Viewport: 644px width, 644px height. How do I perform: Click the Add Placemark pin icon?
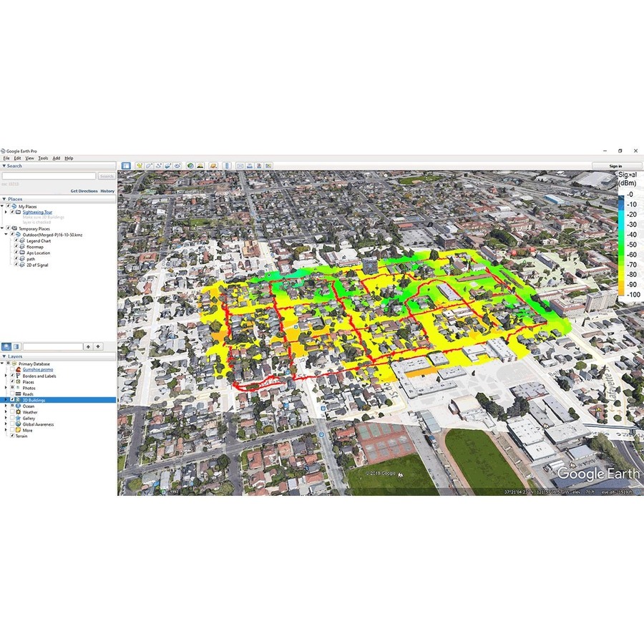pos(140,165)
